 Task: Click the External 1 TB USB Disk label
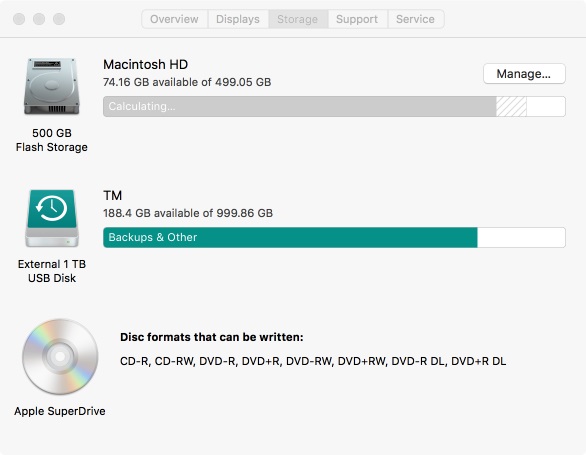pyautogui.click(x=52, y=271)
